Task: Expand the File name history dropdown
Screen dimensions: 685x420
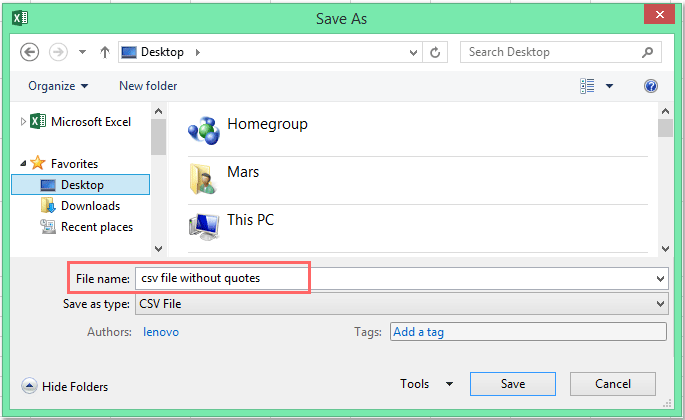Action: pyautogui.click(x=660, y=278)
